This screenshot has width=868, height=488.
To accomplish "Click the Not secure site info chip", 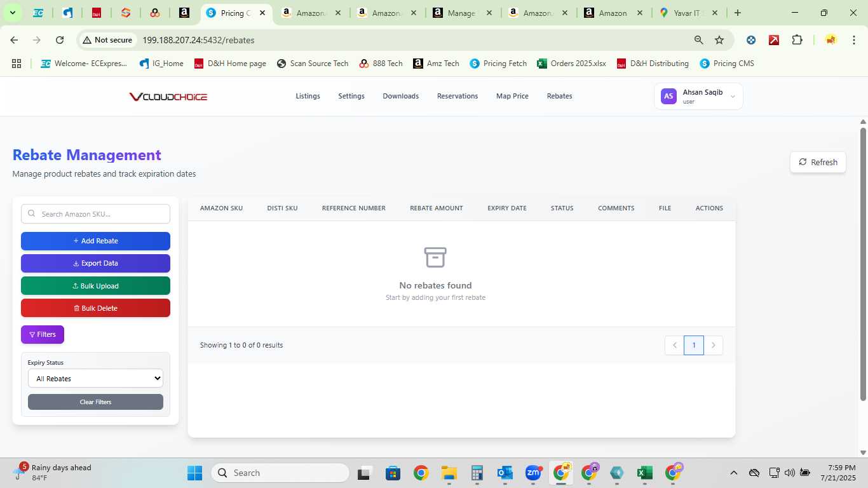I will [107, 40].
